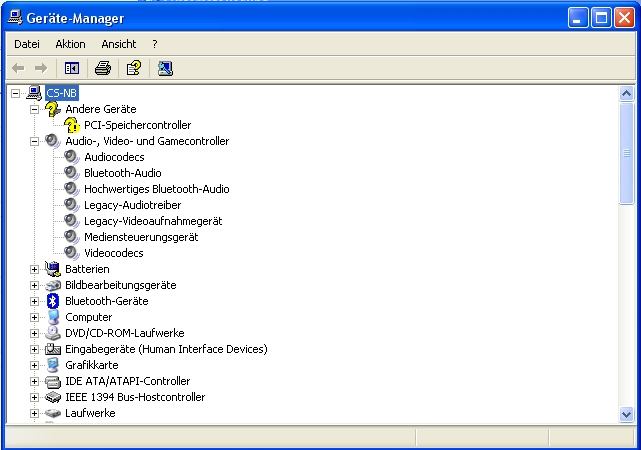
Task: Expand the Laufwerke category
Action: click(34, 414)
